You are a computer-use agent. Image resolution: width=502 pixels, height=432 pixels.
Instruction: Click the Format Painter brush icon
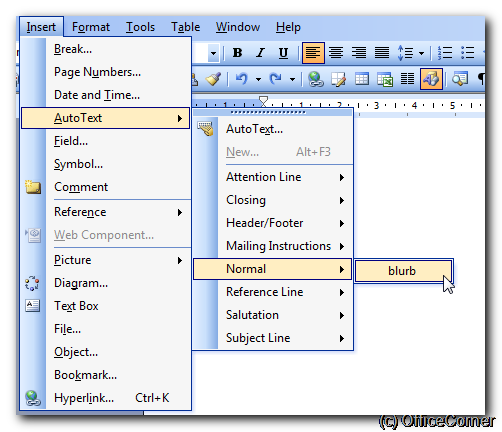coord(213,79)
